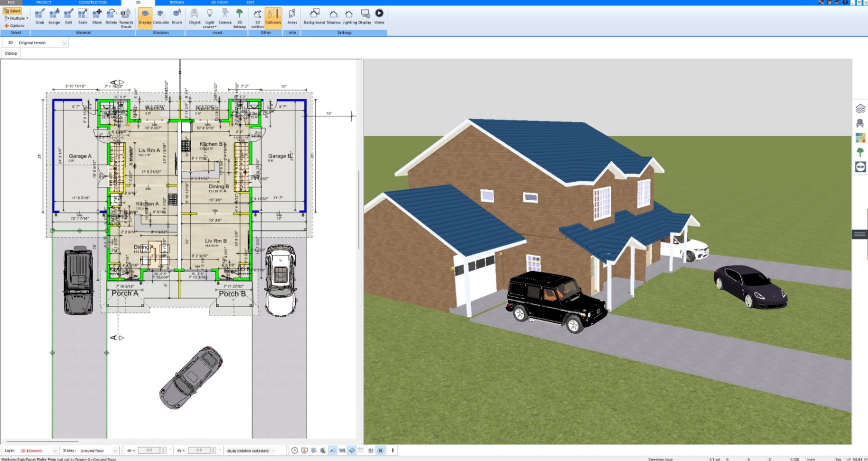The height and width of the screenshot is (461, 868).
Task: Insert an Object via the chair icon
Action: point(194,17)
